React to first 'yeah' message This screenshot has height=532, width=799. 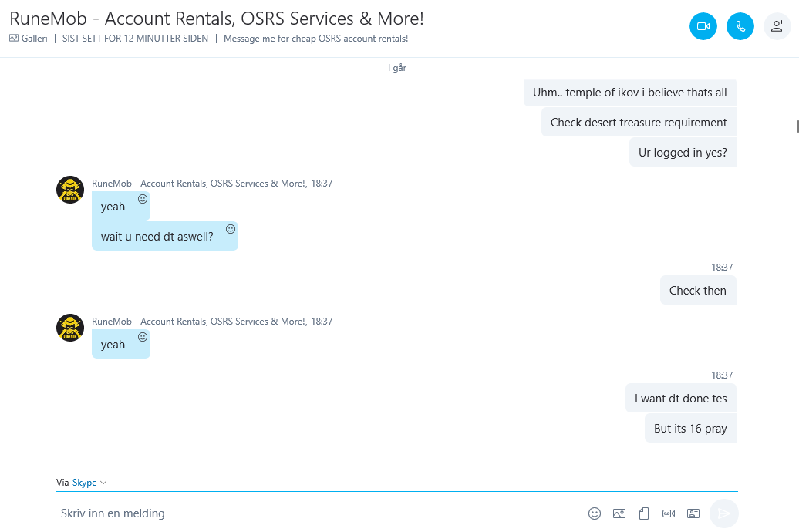pos(143,199)
